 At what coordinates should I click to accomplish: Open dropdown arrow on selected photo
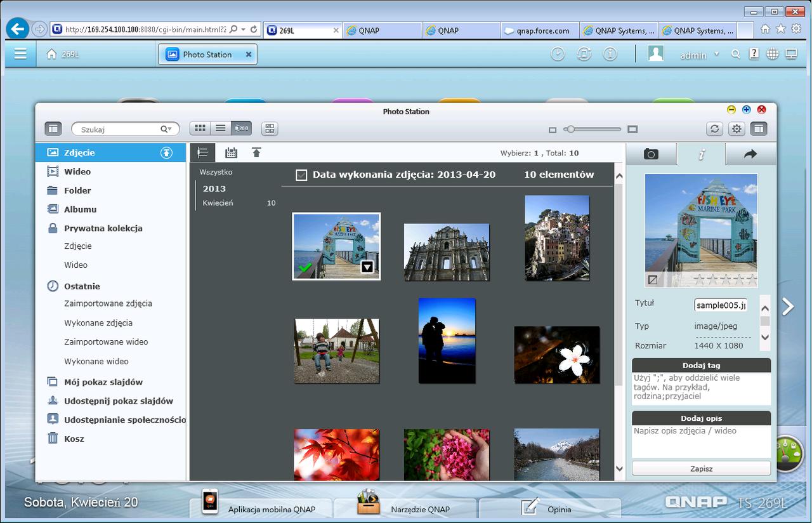pos(367,267)
